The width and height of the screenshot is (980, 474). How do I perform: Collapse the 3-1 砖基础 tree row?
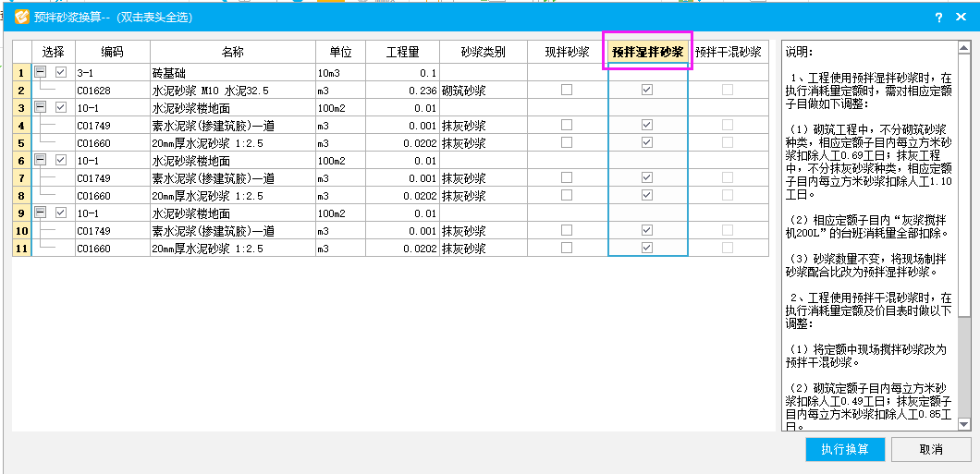click(40, 72)
